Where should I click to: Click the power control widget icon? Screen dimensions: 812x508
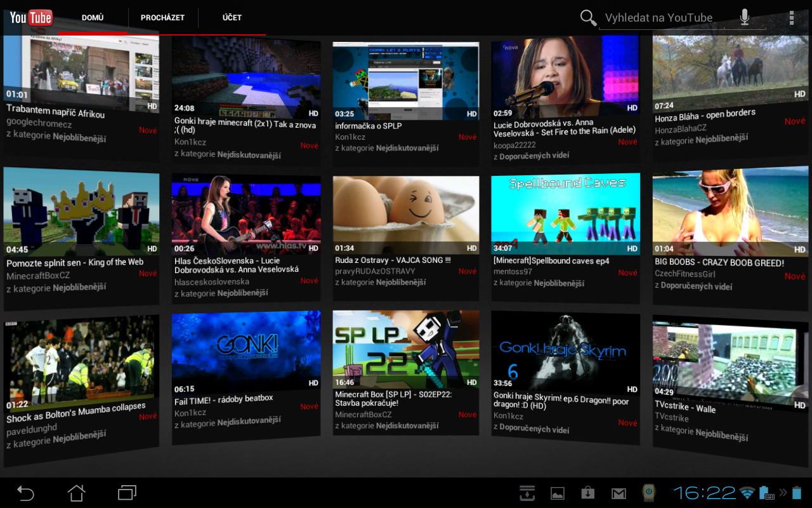648,493
